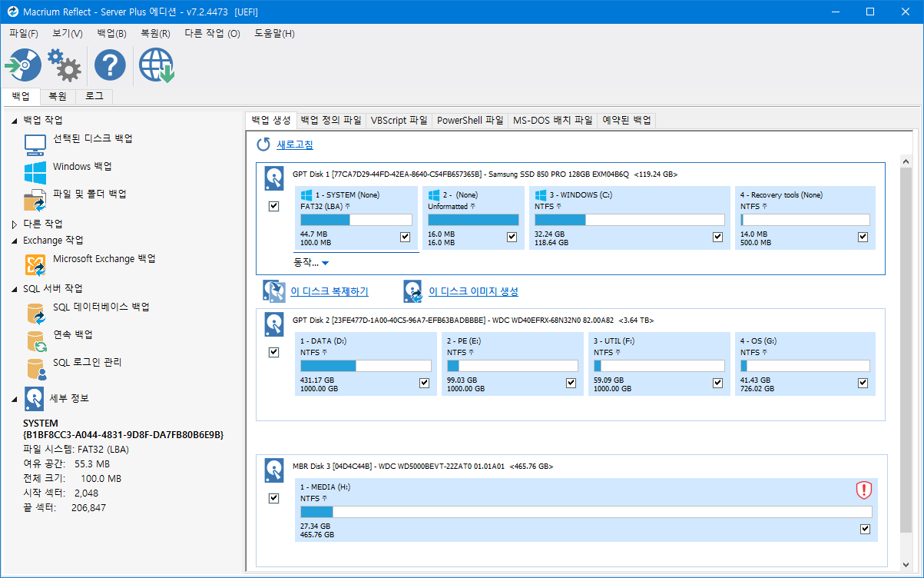Collapse the 백업 작업 tree section
Image resolution: width=924 pixels, height=578 pixels.
click(14, 121)
